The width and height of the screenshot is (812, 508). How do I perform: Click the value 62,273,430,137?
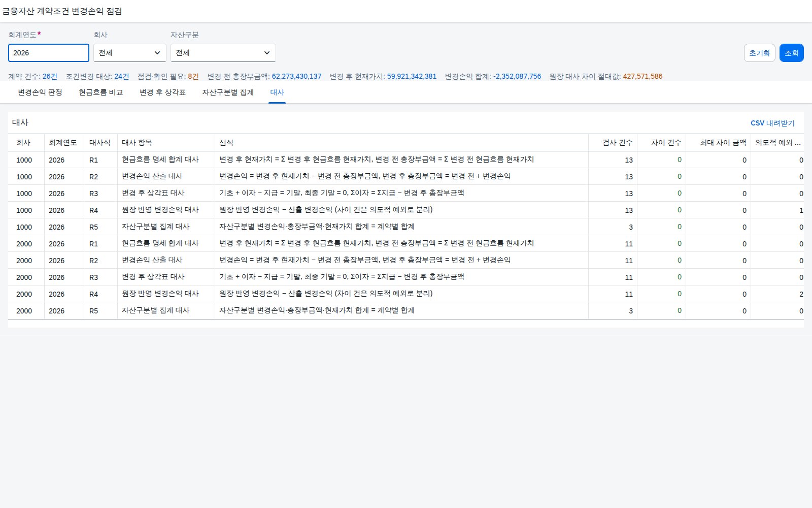tap(296, 76)
